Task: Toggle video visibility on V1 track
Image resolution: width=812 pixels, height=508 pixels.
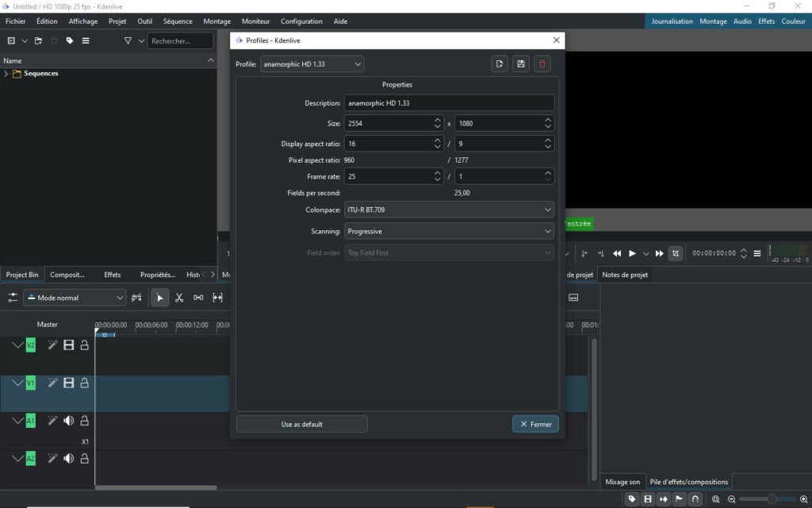Action: [68, 383]
